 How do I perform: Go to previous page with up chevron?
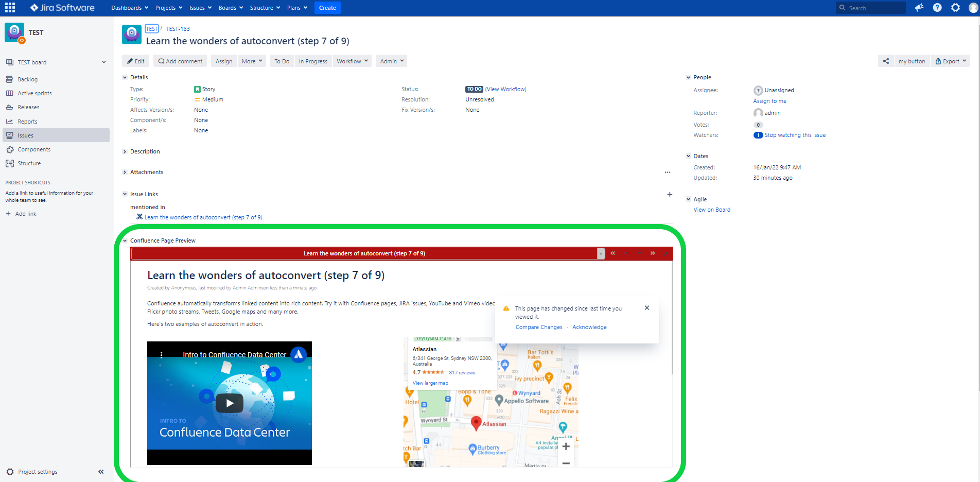click(x=626, y=253)
